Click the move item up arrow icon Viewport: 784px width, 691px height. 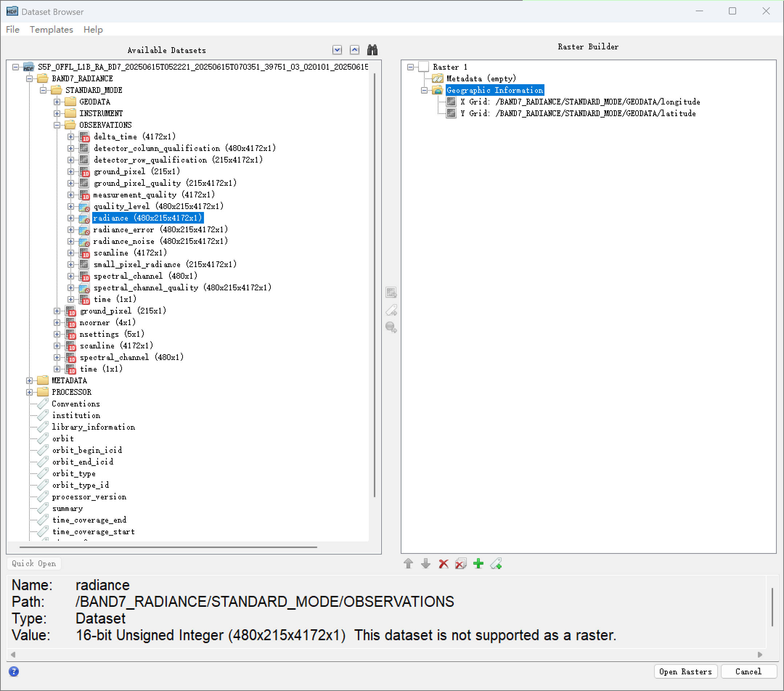pos(408,564)
